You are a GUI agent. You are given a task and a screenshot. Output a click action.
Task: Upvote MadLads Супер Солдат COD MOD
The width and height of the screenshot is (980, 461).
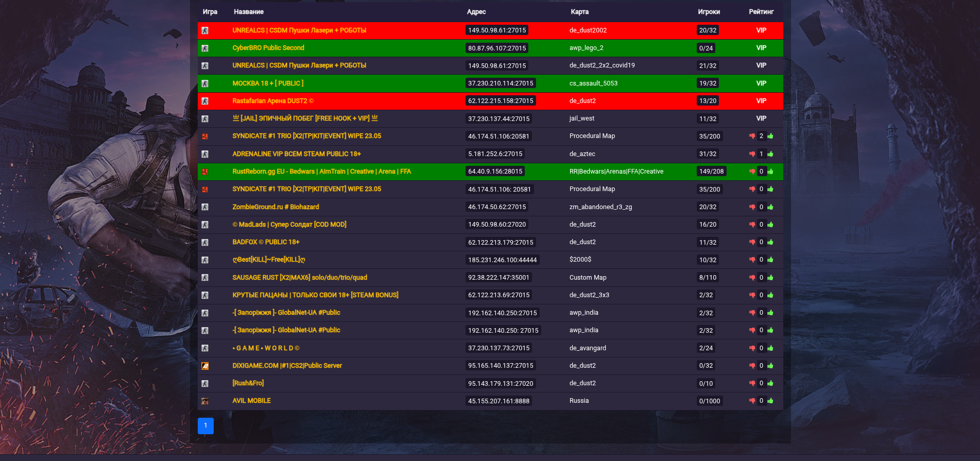click(x=770, y=225)
